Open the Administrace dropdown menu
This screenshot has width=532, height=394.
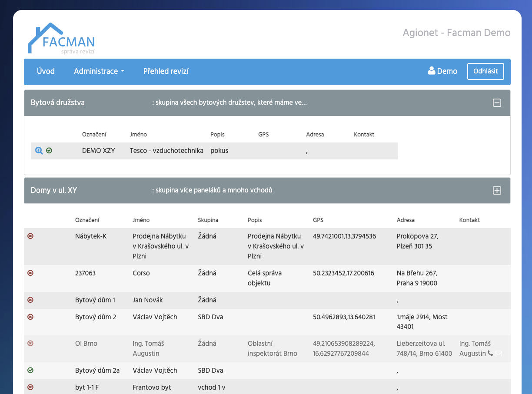click(x=99, y=71)
